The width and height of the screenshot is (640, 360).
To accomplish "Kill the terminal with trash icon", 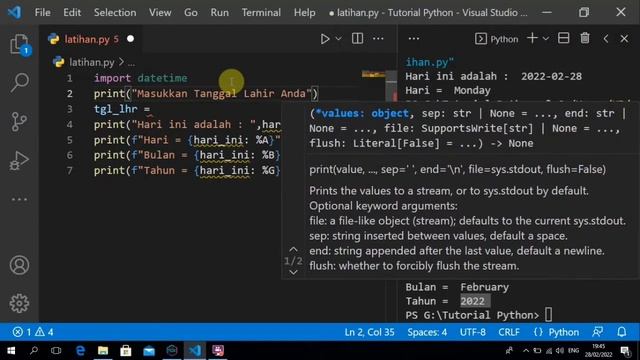I will pos(585,38).
